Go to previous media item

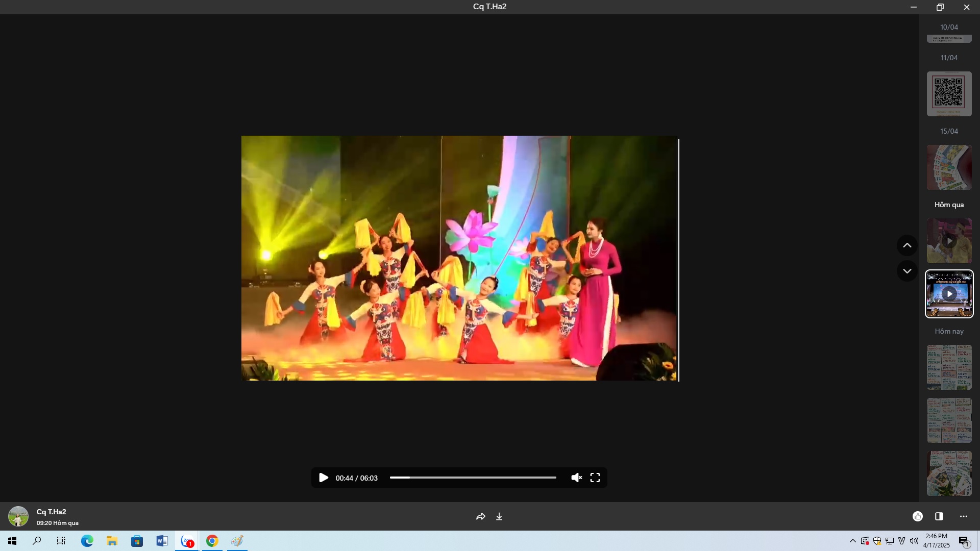[907, 245]
